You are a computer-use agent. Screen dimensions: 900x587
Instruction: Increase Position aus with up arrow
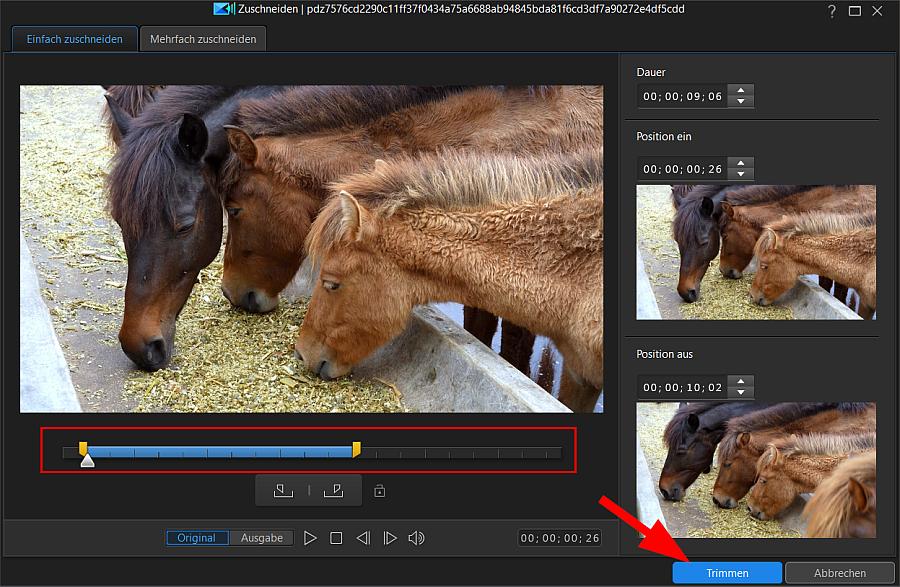coord(741,382)
